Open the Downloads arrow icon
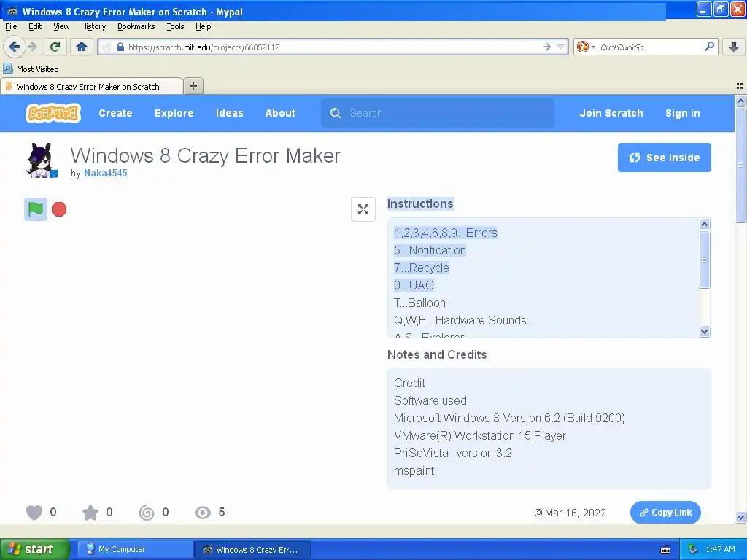Viewport: 747px width, 560px height. pos(734,47)
